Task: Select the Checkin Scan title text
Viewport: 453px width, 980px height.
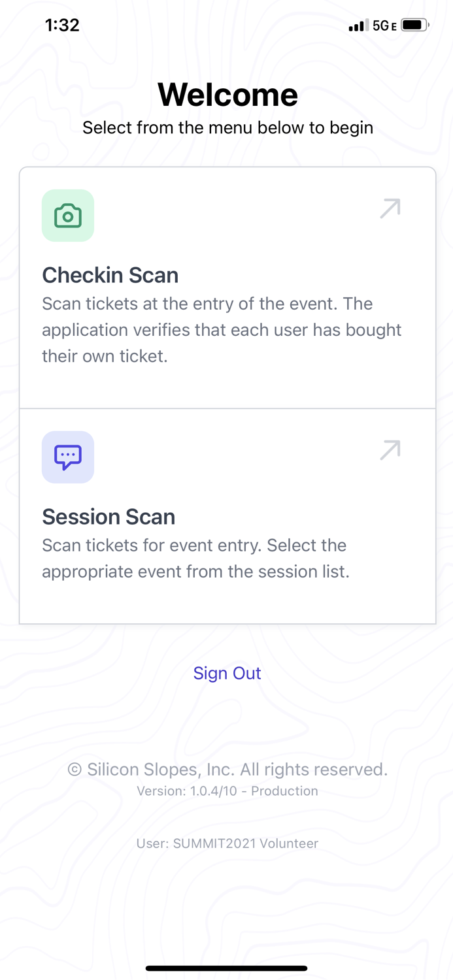Action: point(110,275)
